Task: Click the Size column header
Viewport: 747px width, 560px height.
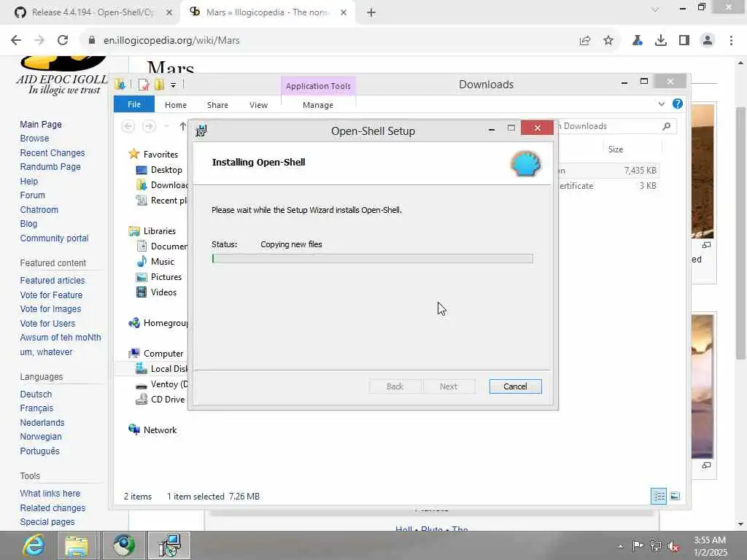Action: (616, 149)
